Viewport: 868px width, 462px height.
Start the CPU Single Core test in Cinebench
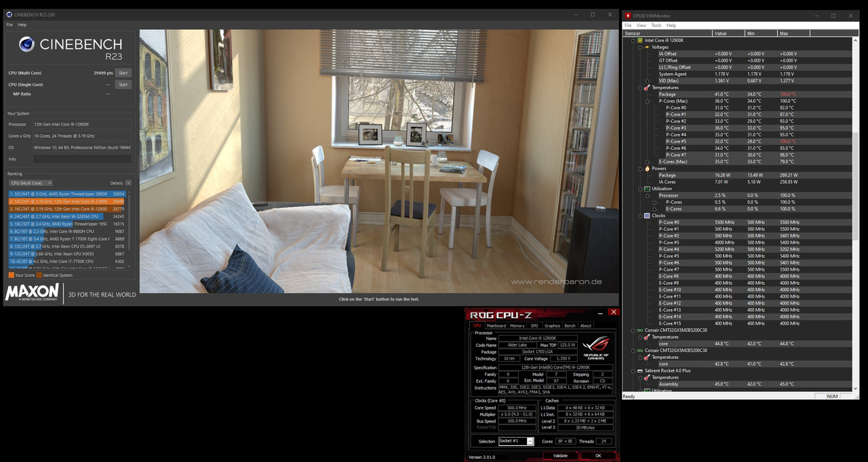click(123, 85)
